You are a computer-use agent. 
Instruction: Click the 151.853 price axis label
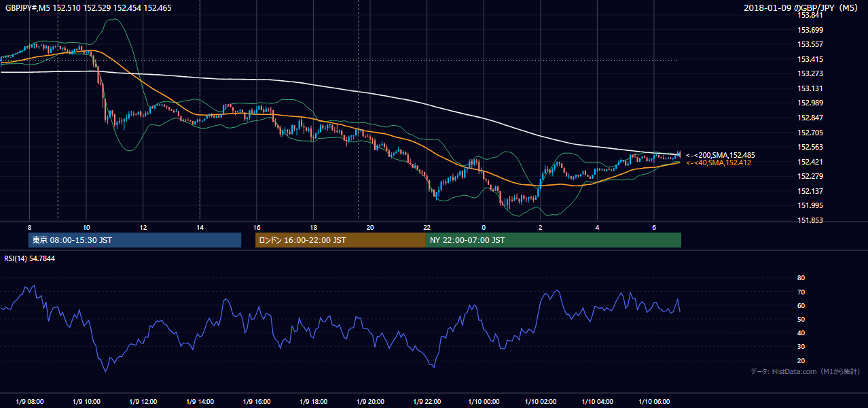coord(810,220)
